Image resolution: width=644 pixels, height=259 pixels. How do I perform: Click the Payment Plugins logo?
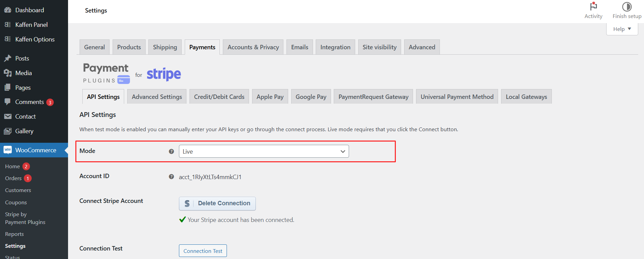[106, 73]
